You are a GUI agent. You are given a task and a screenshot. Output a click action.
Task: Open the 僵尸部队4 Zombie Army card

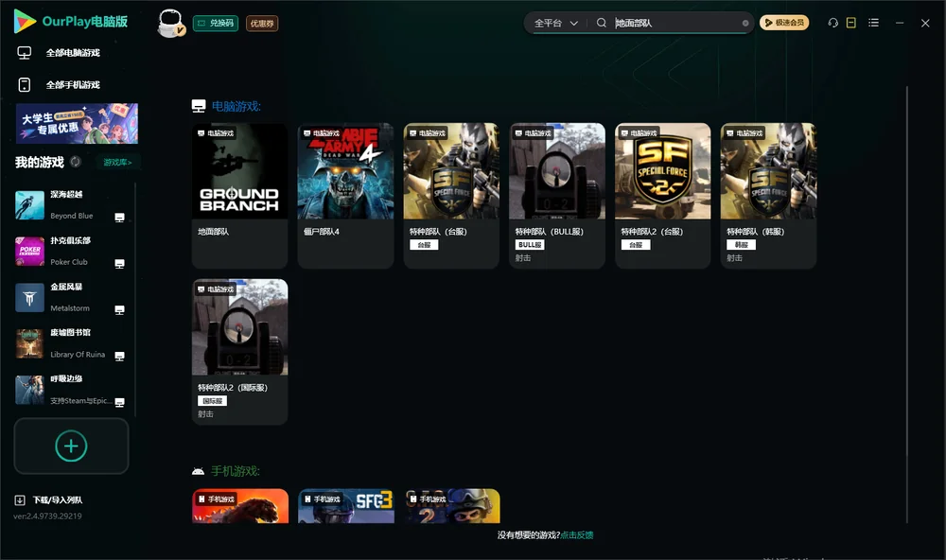point(345,196)
